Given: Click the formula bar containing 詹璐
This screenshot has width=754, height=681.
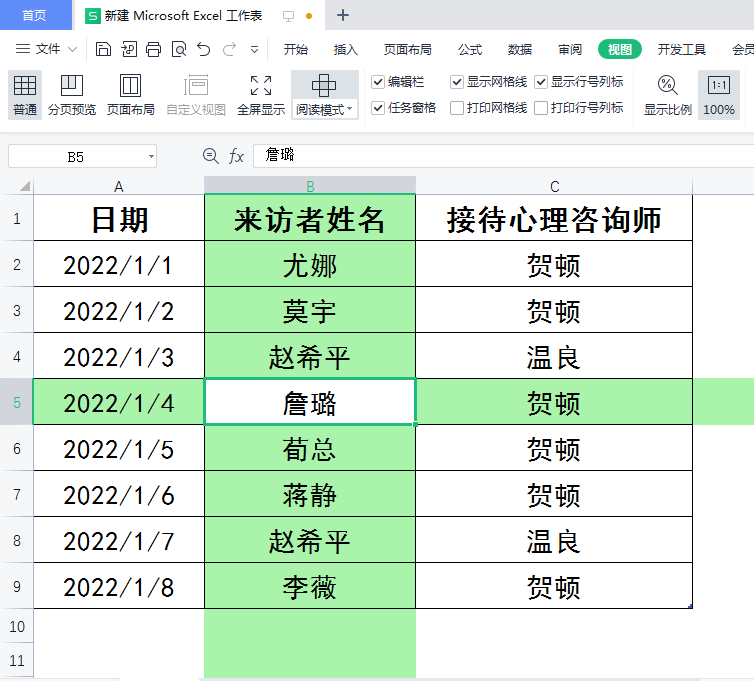Looking at the screenshot, I should coord(503,156).
